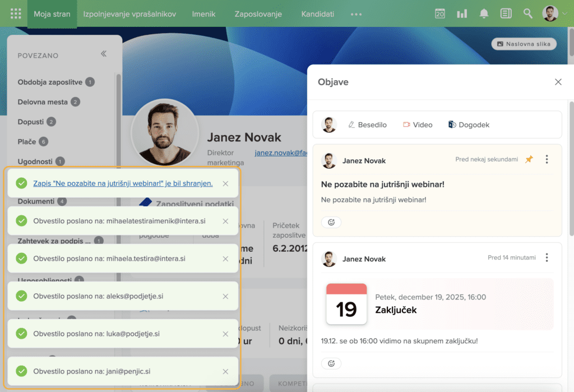Select Obdobja zaposlitve in sidebar
Viewport: 574px width, 392px height.
(50, 82)
